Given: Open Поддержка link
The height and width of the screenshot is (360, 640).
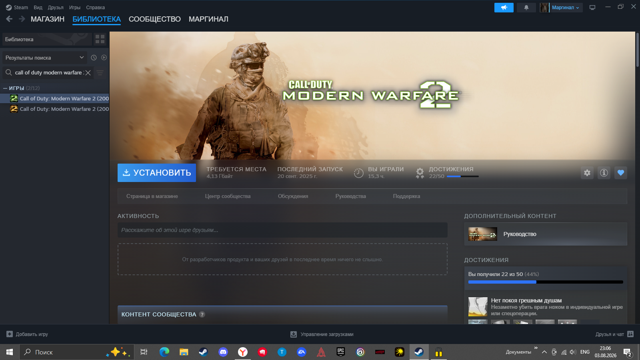Looking at the screenshot, I should (x=407, y=196).
